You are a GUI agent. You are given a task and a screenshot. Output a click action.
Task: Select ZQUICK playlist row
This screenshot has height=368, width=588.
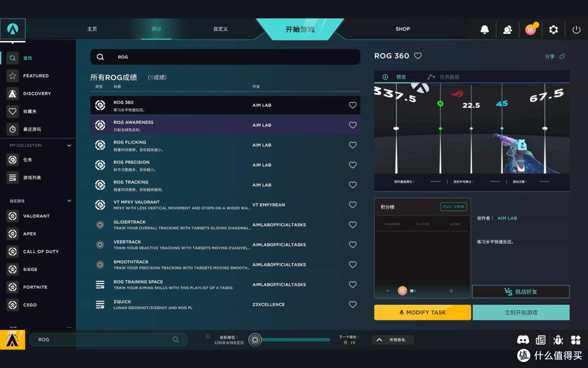[225, 305]
